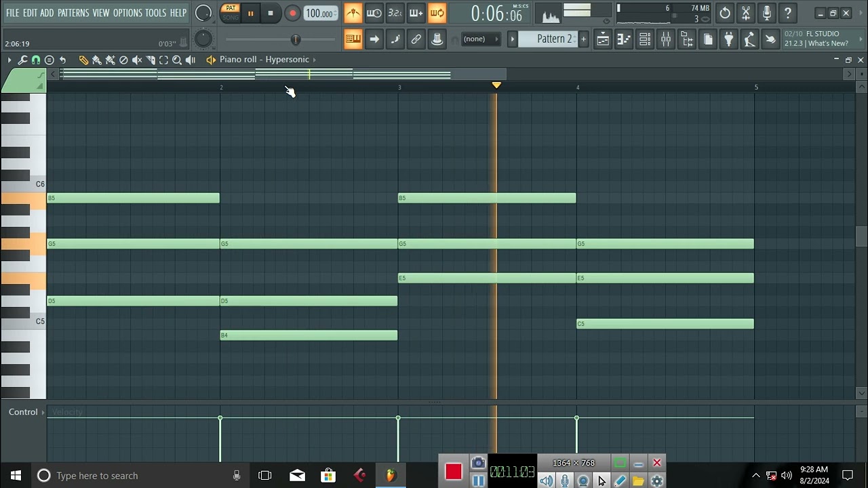
Task: Open the Piano roll view button in top toolbar
Action: click(x=624, y=39)
